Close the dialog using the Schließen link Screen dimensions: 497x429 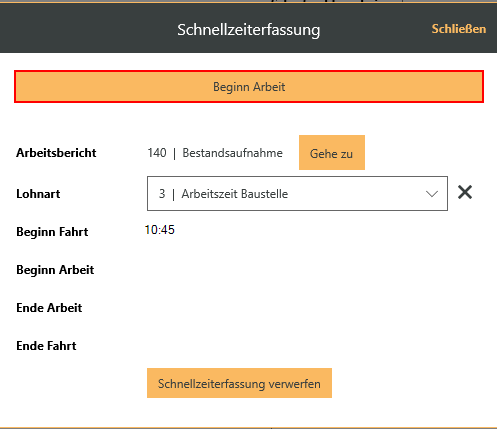pos(459,29)
